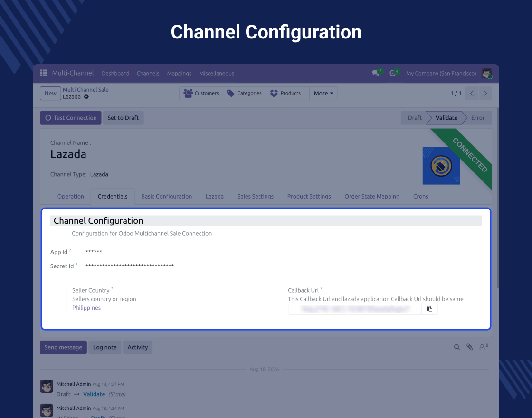
Task: Click Mitchell Admin name on 4:27 PM message
Action: click(74, 384)
